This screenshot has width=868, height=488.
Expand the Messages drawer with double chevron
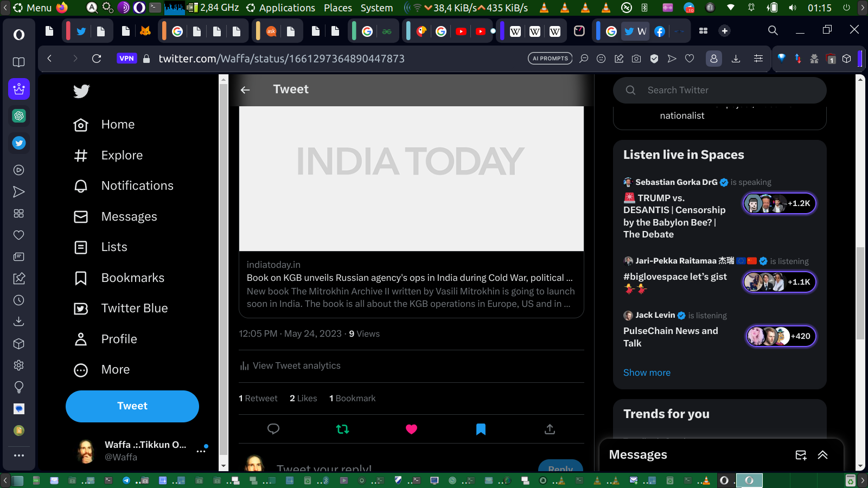click(x=823, y=455)
